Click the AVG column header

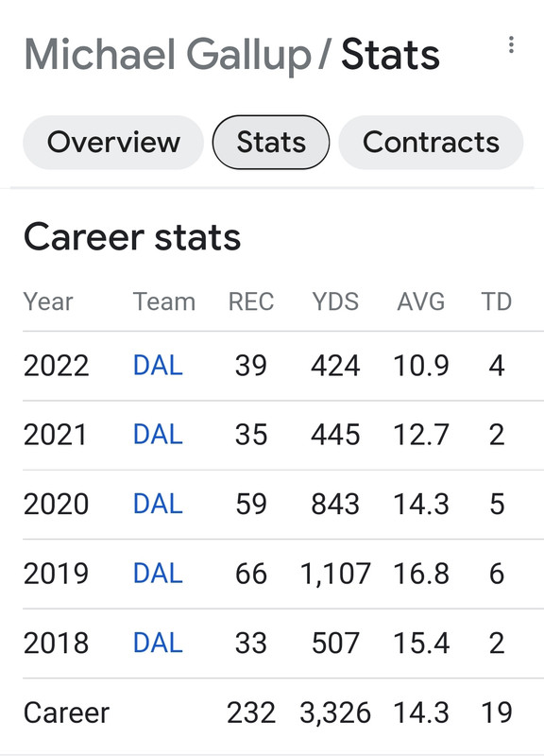click(420, 302)
